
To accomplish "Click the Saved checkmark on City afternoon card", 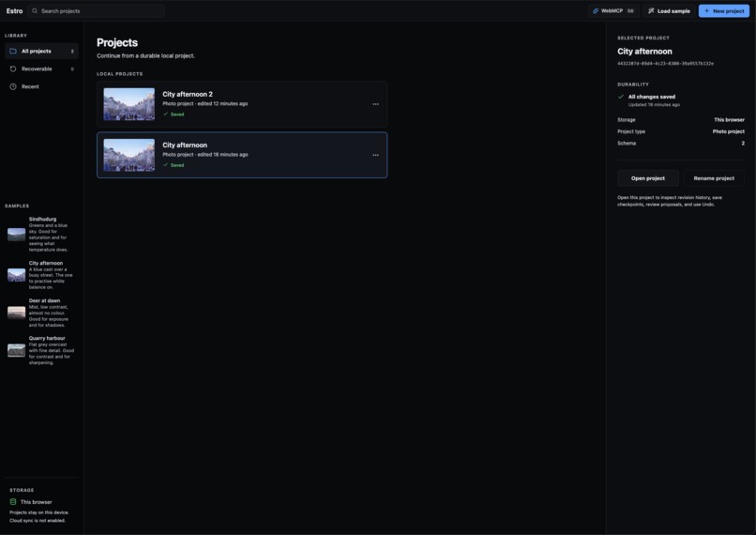I will 165,165.
